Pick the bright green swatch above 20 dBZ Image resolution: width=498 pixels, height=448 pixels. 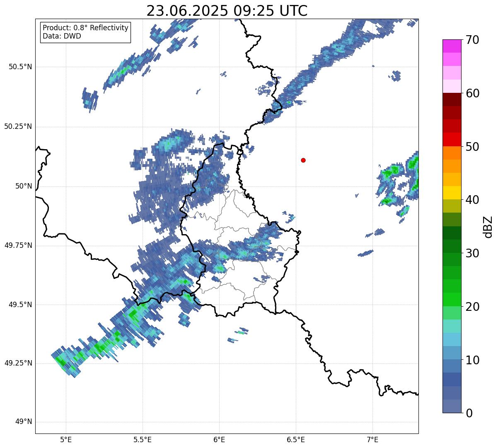452,300
